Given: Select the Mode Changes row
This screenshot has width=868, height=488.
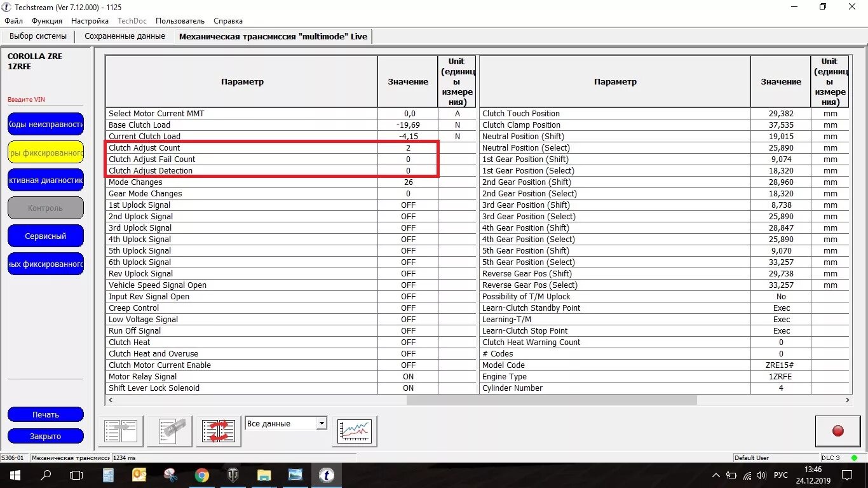Looking at the screenshot, I should 290,182.
